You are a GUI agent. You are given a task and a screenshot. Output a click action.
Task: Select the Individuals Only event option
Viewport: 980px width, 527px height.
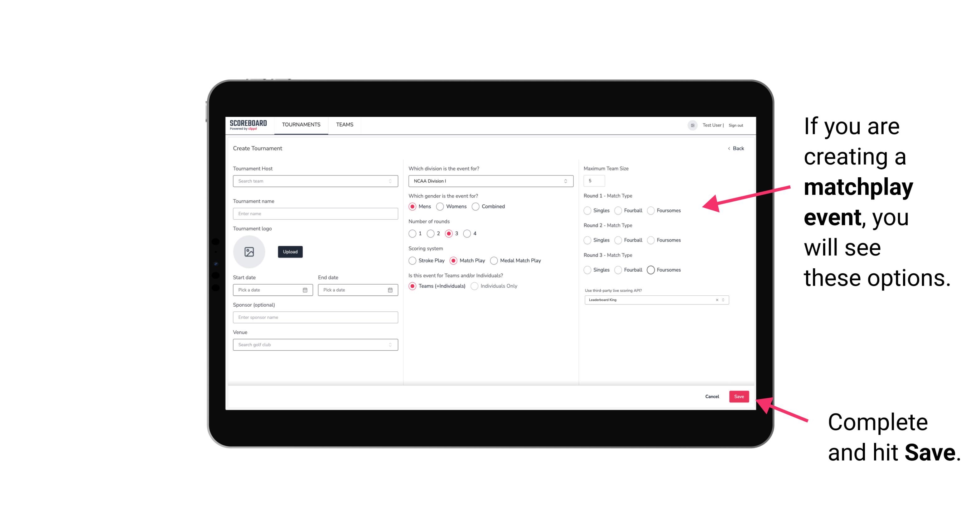[x=476, y=286]
